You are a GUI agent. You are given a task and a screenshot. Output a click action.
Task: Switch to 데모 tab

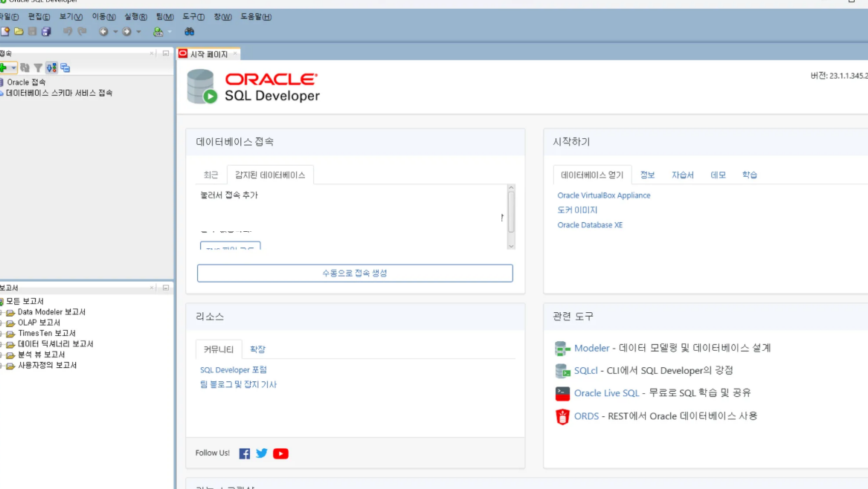click(x=718, y=175)
